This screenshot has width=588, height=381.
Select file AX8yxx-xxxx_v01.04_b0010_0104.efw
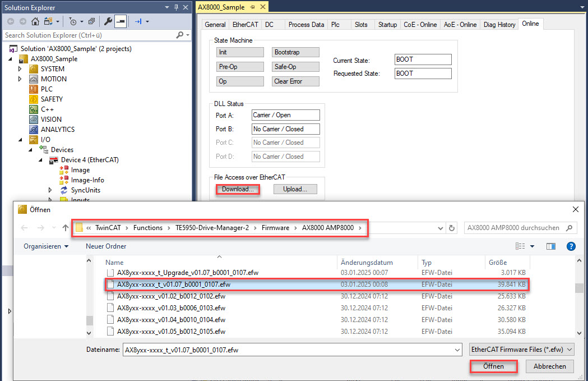click(171, 319)
